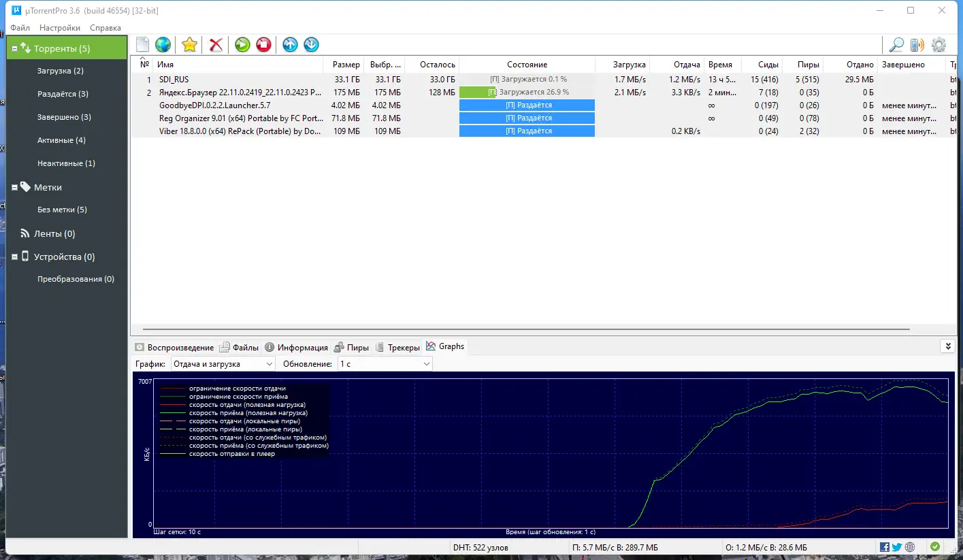Open preferences via gear icon

(938, 44)
